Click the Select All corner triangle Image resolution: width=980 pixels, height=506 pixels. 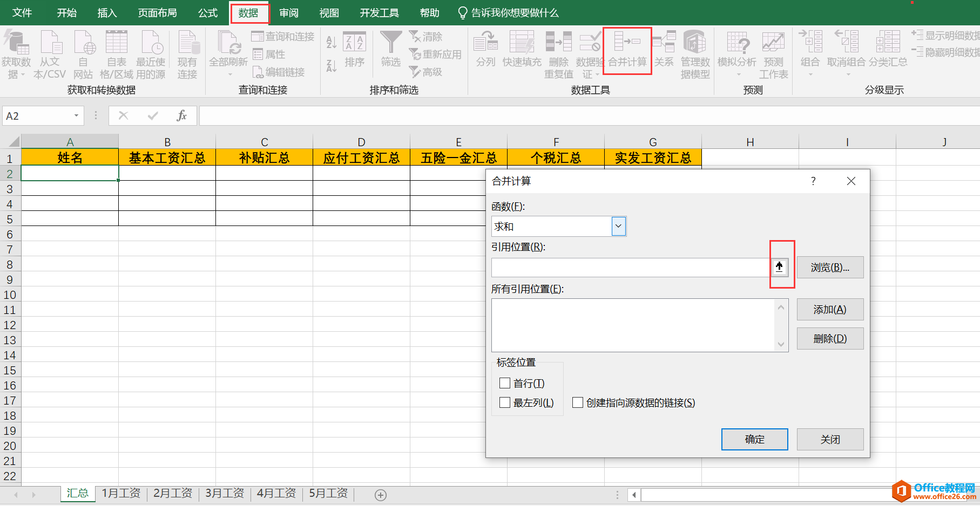click(14, 142)
